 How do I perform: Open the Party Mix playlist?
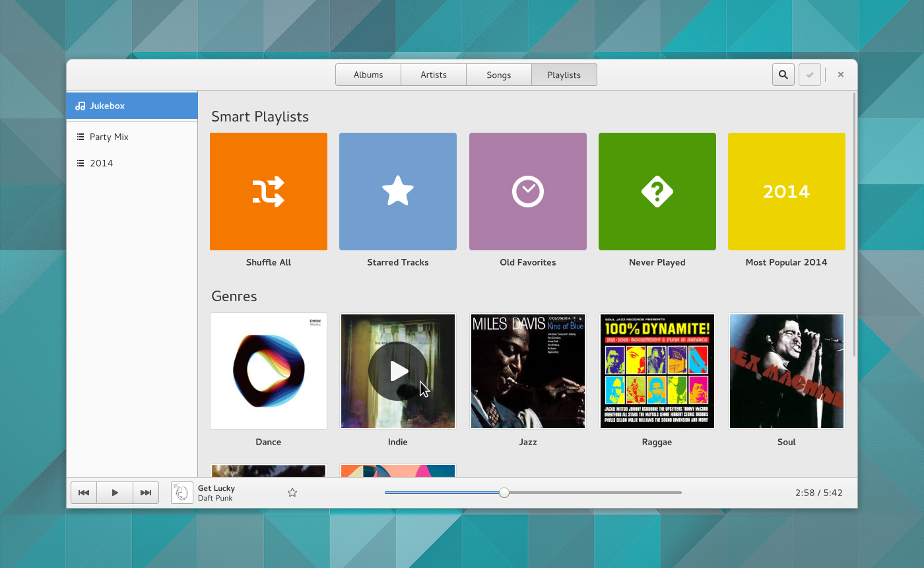pos(132,137)
